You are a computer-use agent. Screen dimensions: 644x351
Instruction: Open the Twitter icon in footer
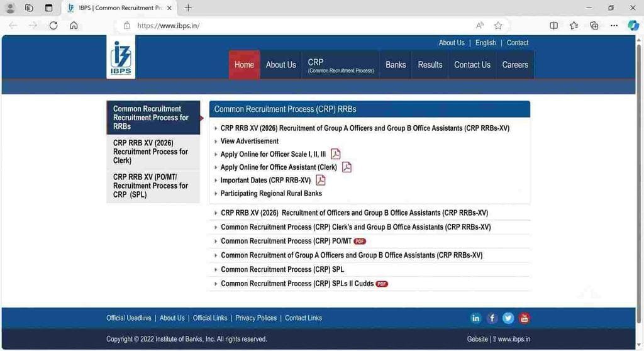[x=508, y=318]
